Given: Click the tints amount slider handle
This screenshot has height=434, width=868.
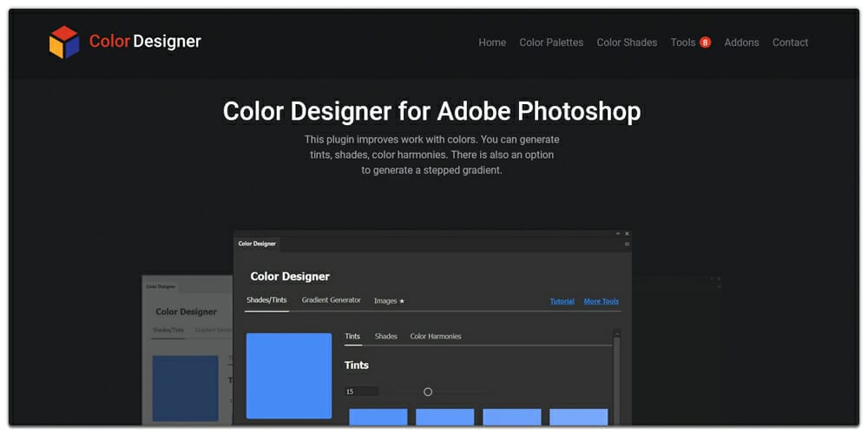Looking at the screenshot, I should [427, 392].
